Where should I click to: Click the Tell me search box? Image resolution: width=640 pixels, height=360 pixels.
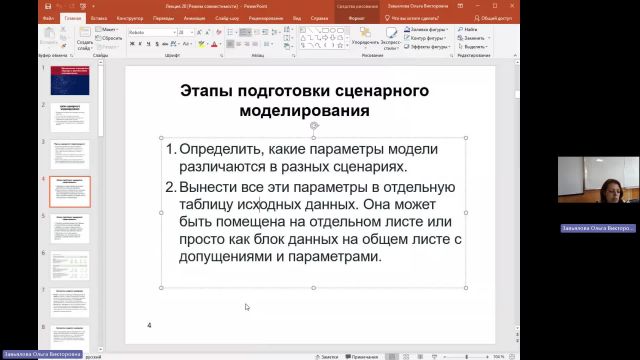[x=412, y=18]
